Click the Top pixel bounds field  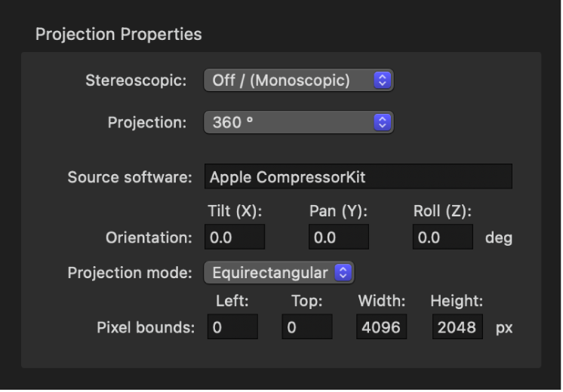(x=306, y=327)
